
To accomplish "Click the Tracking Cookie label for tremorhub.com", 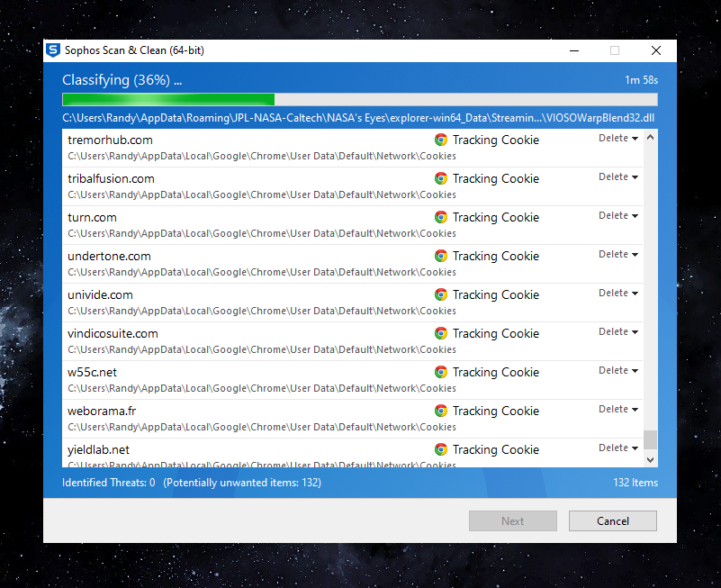I will click(496, 140).
